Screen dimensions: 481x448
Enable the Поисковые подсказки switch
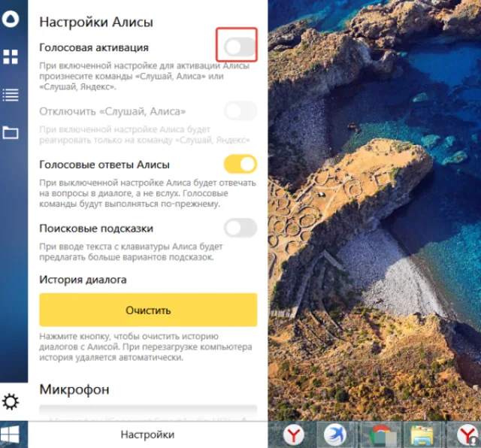[240, 228]
